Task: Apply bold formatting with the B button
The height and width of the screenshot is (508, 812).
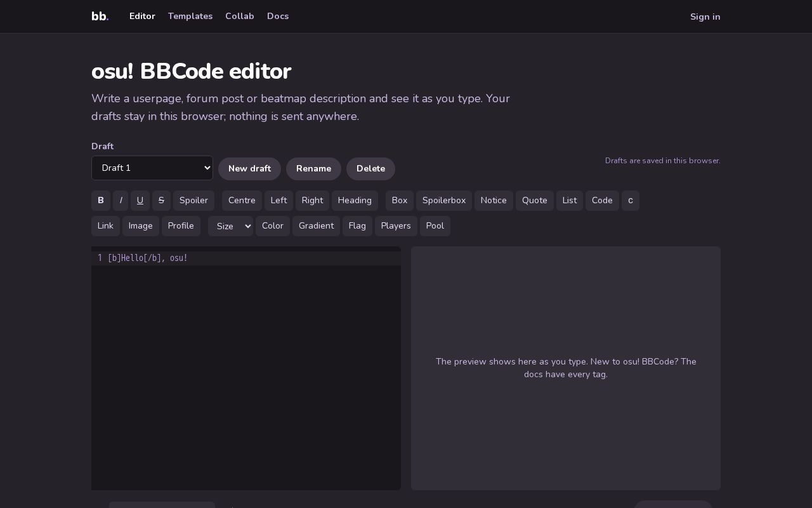Action: coord(101,201)
